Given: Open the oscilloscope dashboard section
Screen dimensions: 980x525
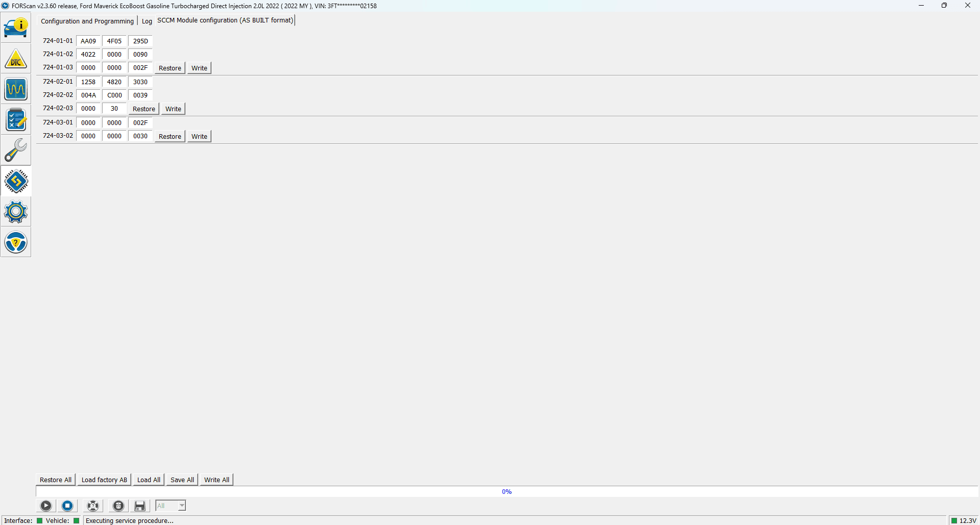Looking at the screenshot, I should [16, 89].
